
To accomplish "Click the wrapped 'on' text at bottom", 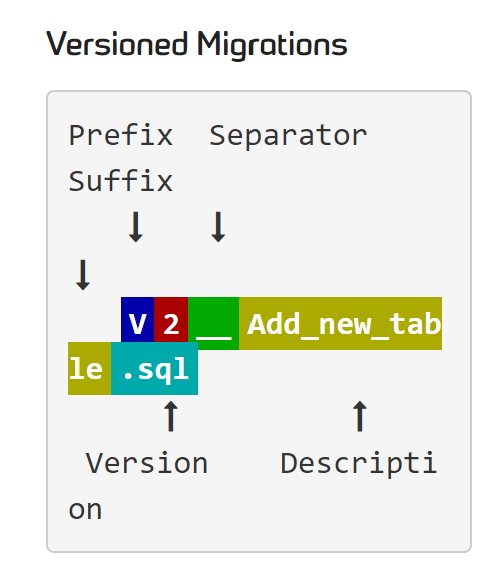I will (x=85, y=511).
